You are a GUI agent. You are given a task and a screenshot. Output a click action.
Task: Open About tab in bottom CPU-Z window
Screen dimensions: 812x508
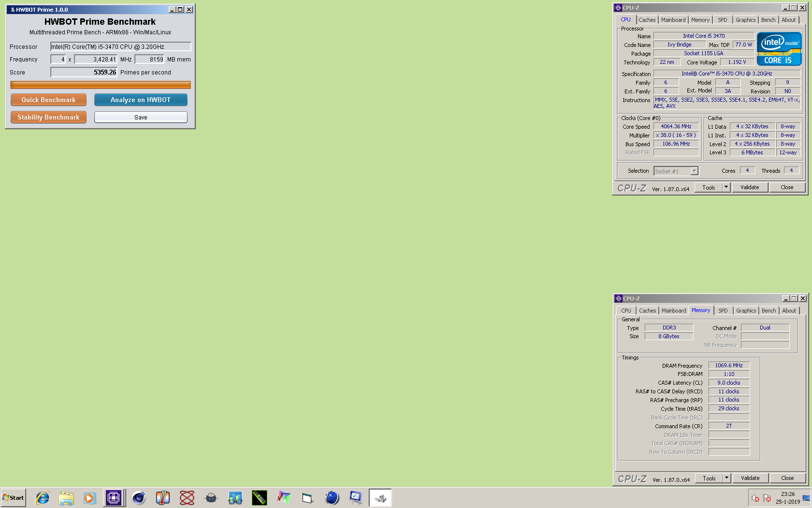click(789, 311)
